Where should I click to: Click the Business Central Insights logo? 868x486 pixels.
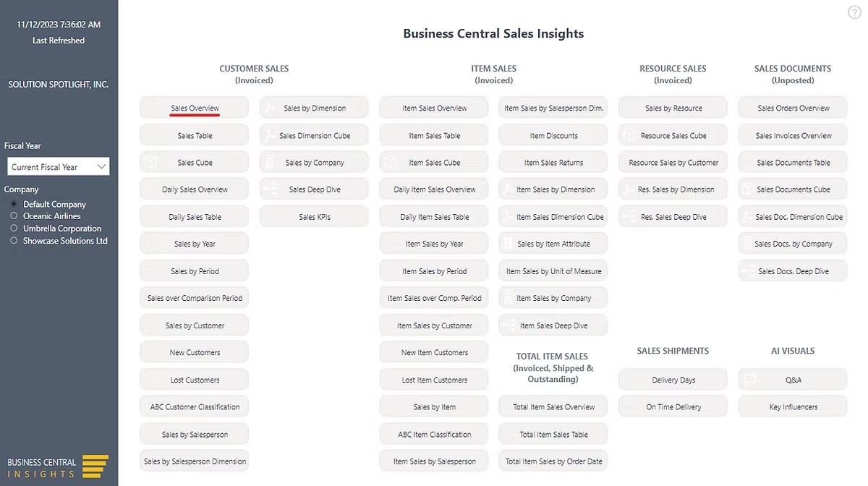58,466
